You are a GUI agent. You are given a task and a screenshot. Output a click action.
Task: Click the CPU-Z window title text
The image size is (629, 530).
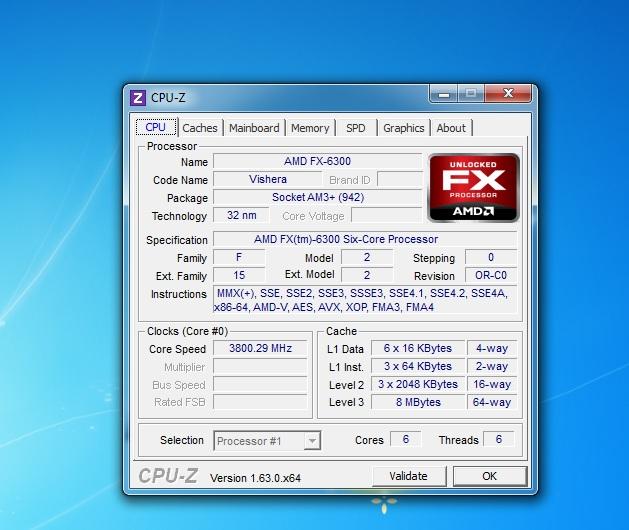tap(168, 97)
